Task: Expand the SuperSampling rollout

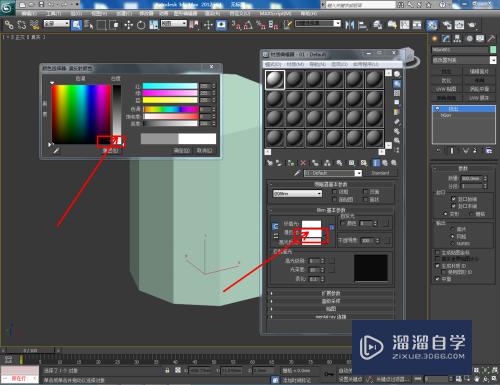Action: tap(331, 301)
